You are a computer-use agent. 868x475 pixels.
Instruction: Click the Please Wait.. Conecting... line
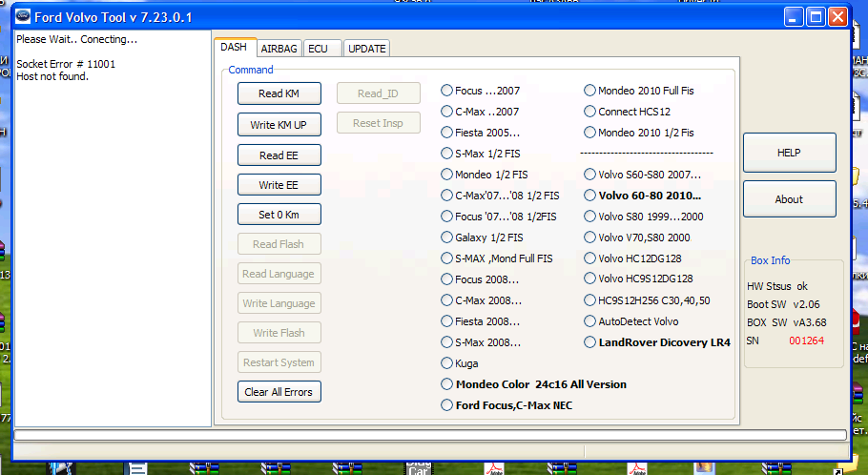pyautogui.click(x=77, y=39)
